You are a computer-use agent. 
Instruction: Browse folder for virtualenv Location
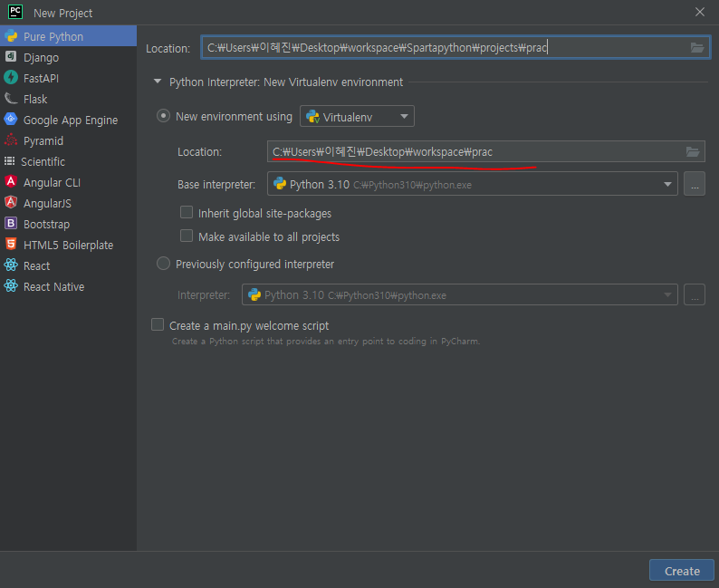pyautogui.click(x=693, y=151)
